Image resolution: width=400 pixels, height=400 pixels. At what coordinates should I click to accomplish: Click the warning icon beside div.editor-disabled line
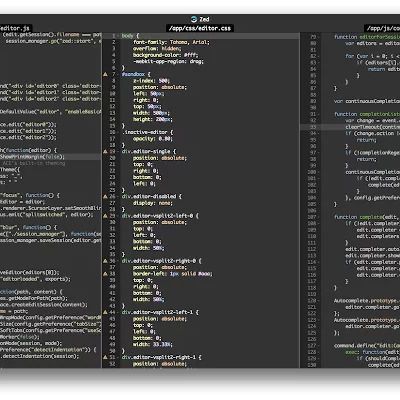105,196
